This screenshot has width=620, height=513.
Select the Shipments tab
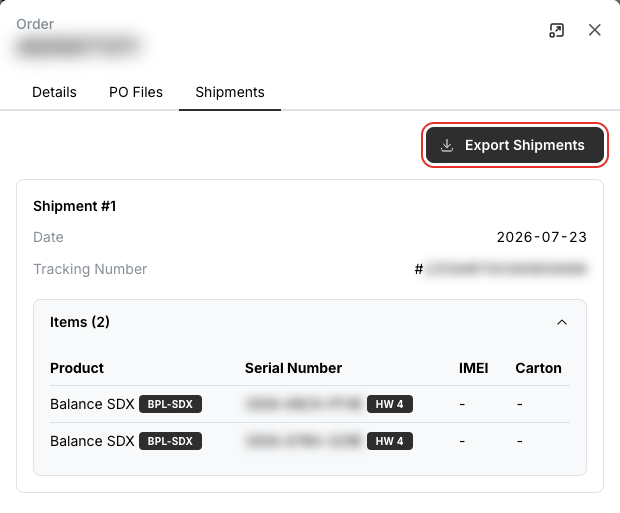pyautogui.click(x=230, y=92)
